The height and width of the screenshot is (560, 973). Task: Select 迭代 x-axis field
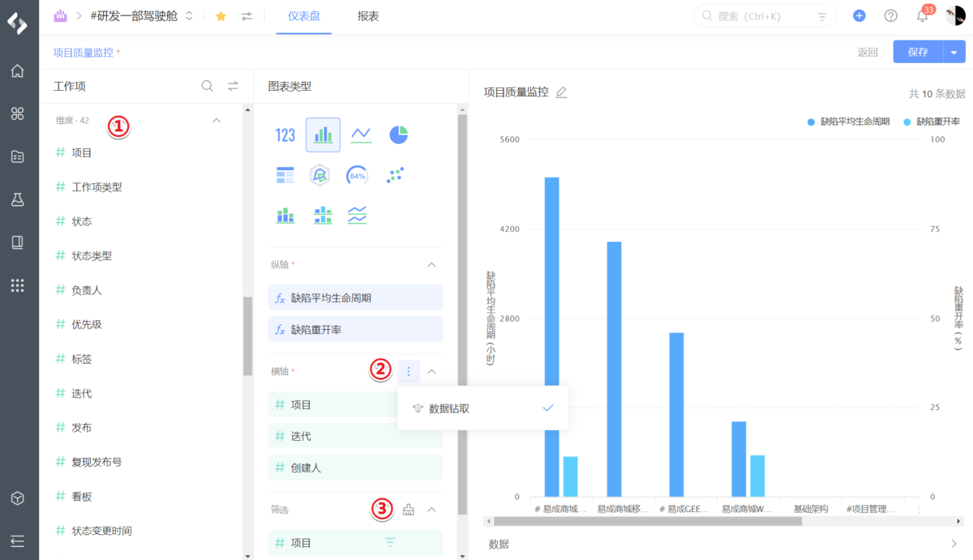355,436
